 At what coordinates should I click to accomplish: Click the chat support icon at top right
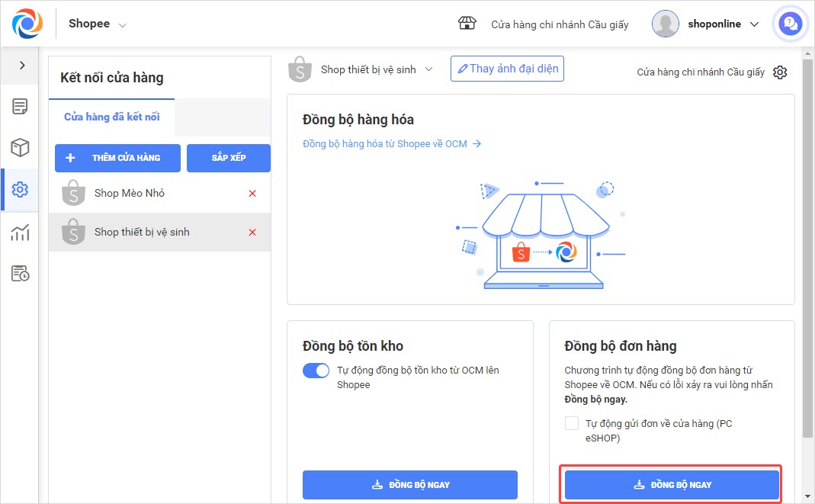[790, 24]
